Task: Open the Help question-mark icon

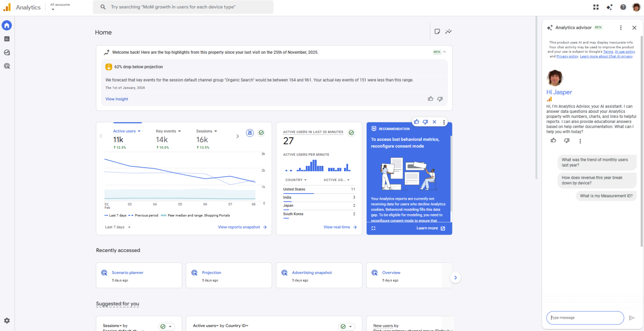Action: [623, 7]
